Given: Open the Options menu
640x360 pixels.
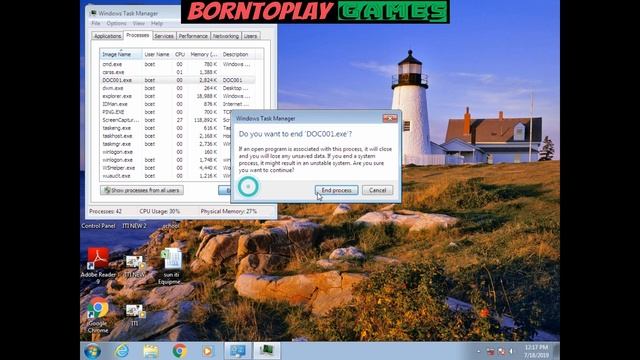Looking at the screenshot, I should click(116, 24).
